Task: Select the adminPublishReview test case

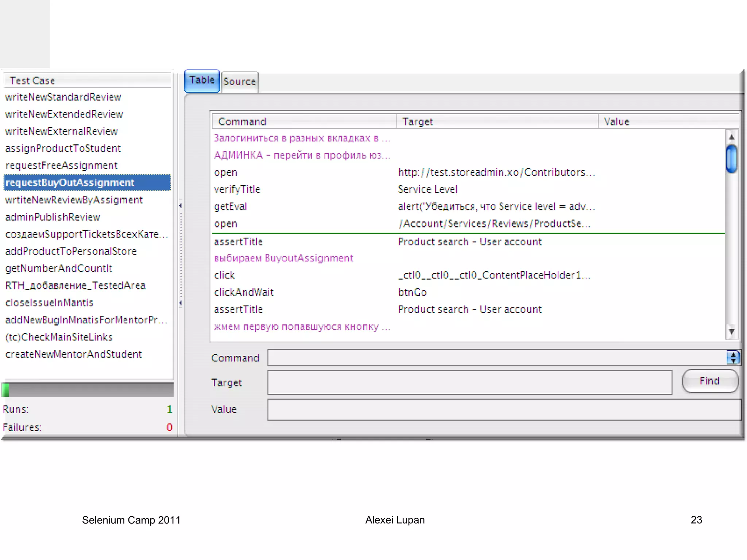Action: click(x=53, y=217)
